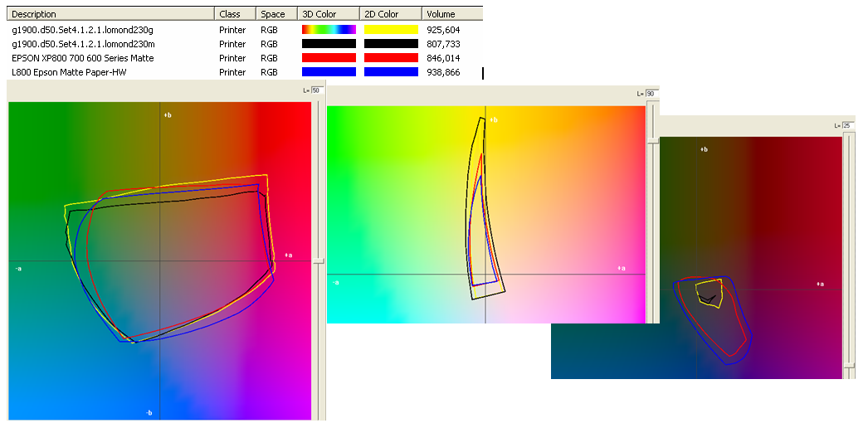Click volume value 846,014
Screen dimensions: 868x428
pyautogui.click(x=443, y=58)
